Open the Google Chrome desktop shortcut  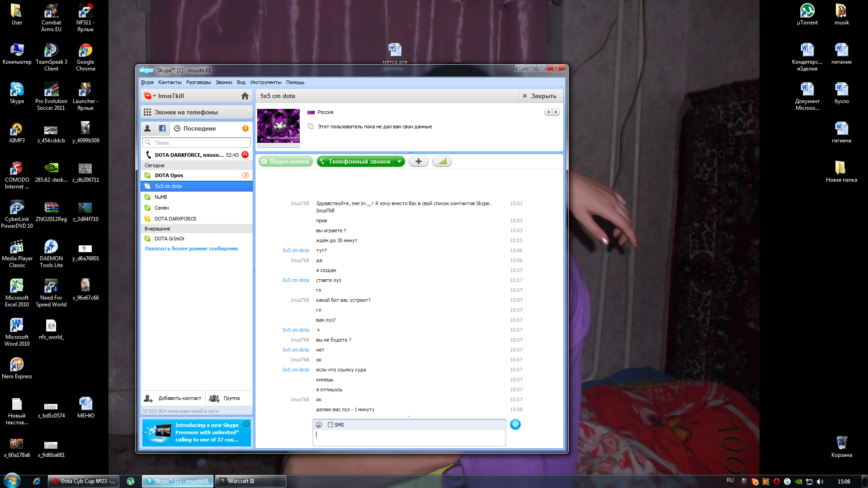click(85, 57)
